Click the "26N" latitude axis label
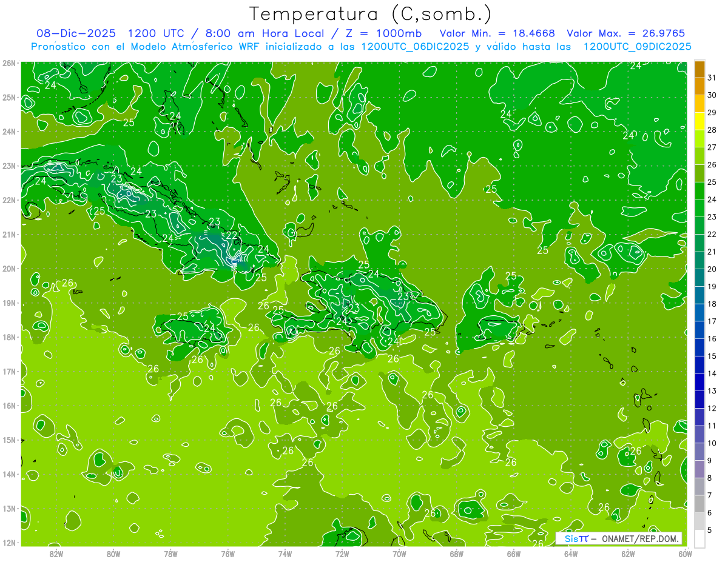The width and height of the screenshot is (728, 562). click(8, 63)
